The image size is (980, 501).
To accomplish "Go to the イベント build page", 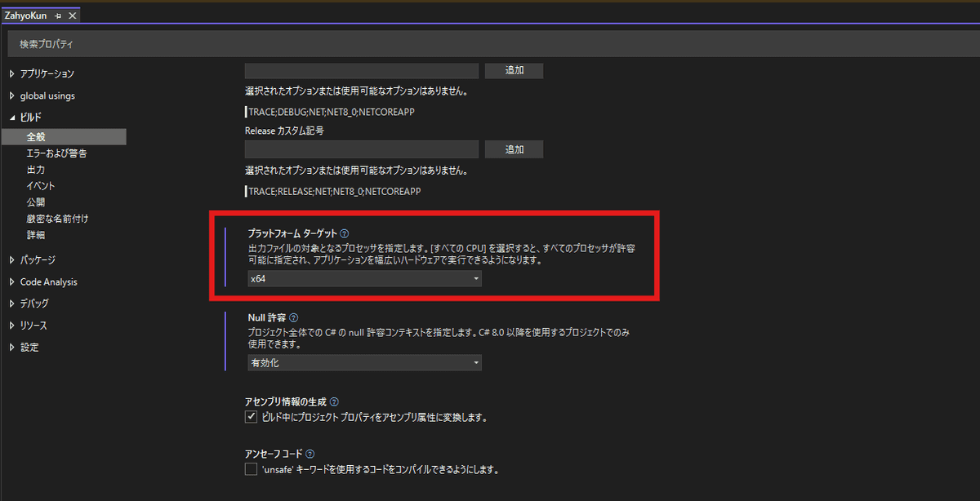I will [x=41, y=186].
